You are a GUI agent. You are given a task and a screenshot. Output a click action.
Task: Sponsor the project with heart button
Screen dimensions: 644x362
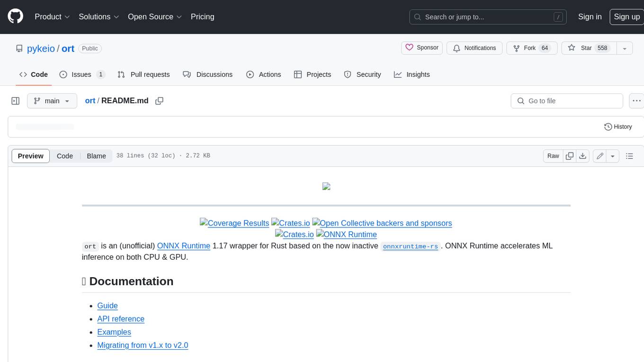click(422, 48)
